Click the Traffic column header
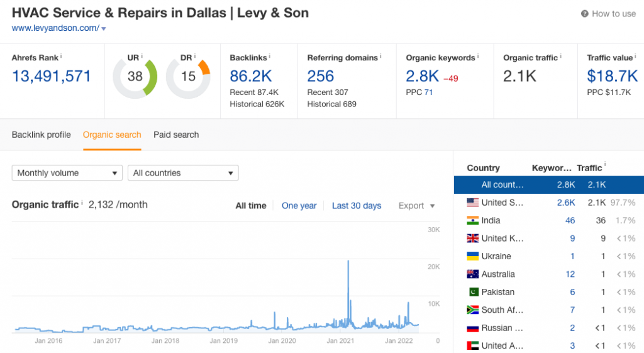Screen dimensions: 644x353 click(589, 168)
